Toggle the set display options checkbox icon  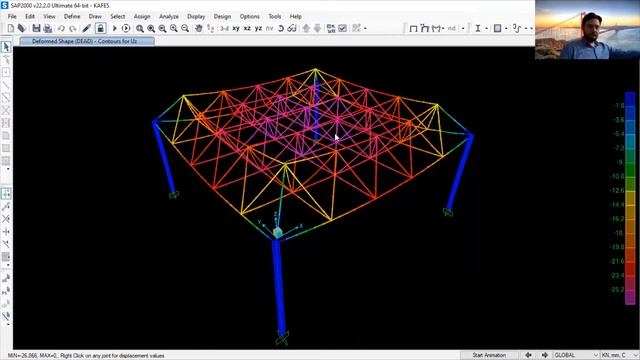pyautogui.click(x=343, y=28)
